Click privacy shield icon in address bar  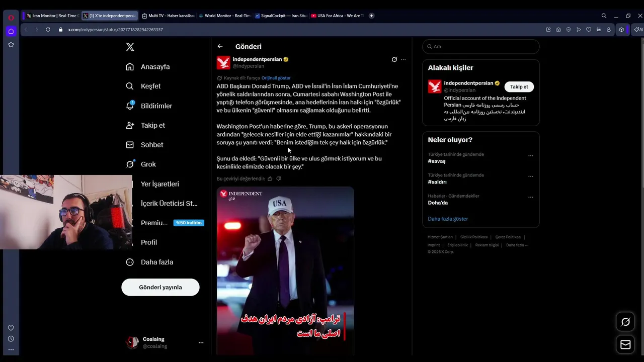569,30
